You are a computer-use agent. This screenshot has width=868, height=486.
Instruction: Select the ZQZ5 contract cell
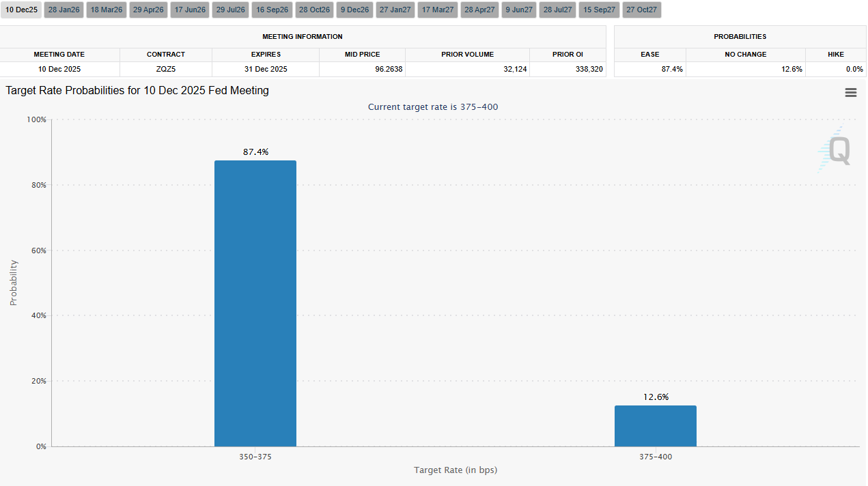tap(165, 69)
